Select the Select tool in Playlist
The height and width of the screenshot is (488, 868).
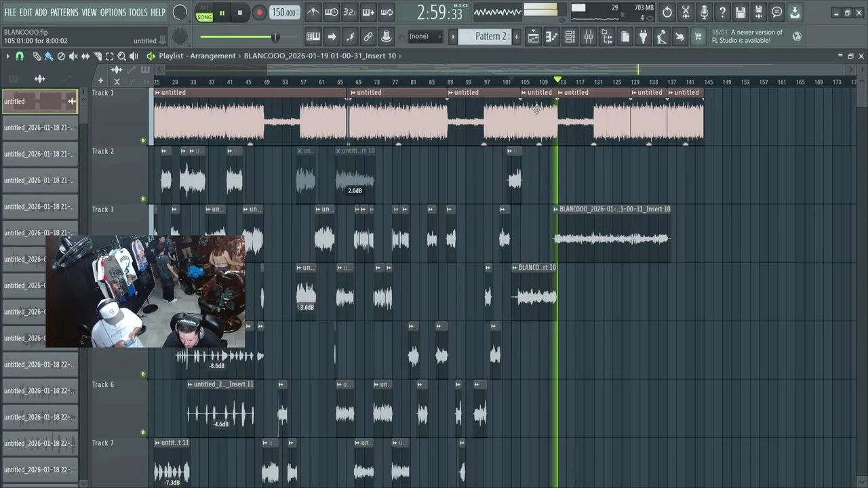click(109, 56)
